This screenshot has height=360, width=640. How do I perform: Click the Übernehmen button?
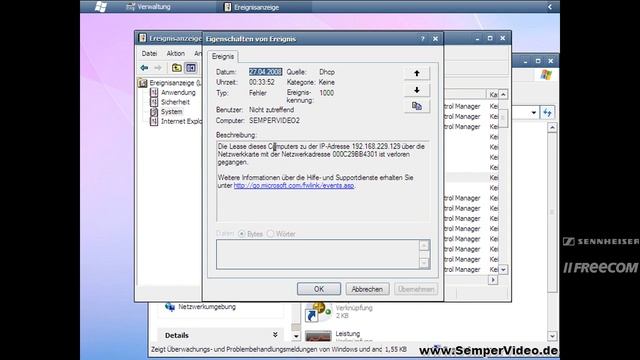(416, 289)
